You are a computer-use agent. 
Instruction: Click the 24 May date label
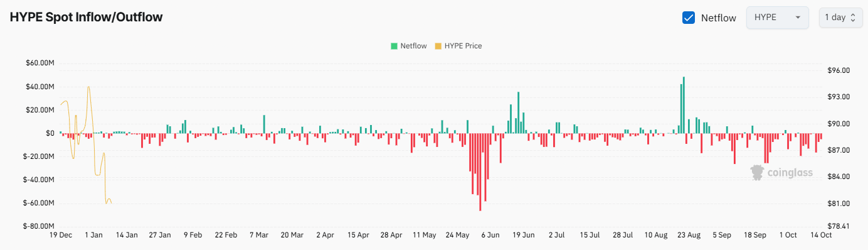pos(458,235)
